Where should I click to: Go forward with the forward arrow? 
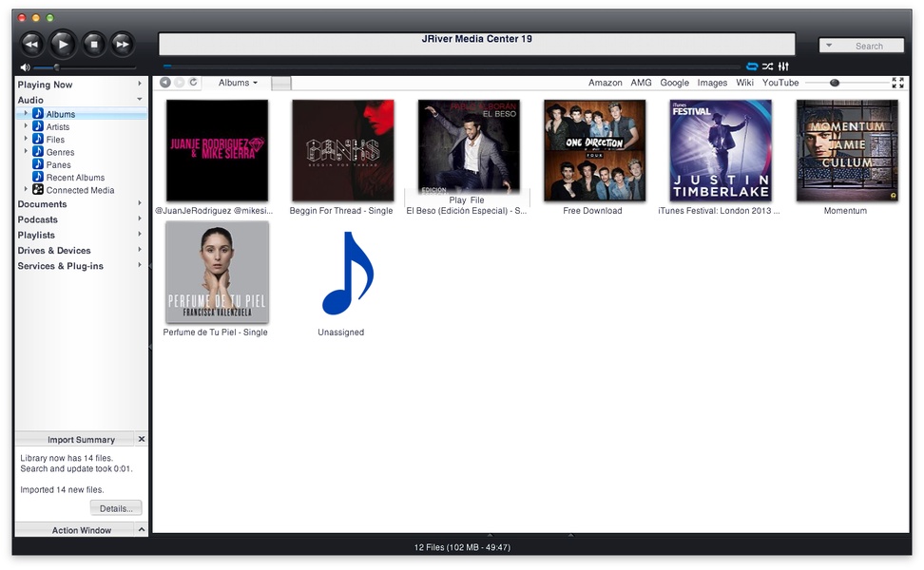pos(179,83)
